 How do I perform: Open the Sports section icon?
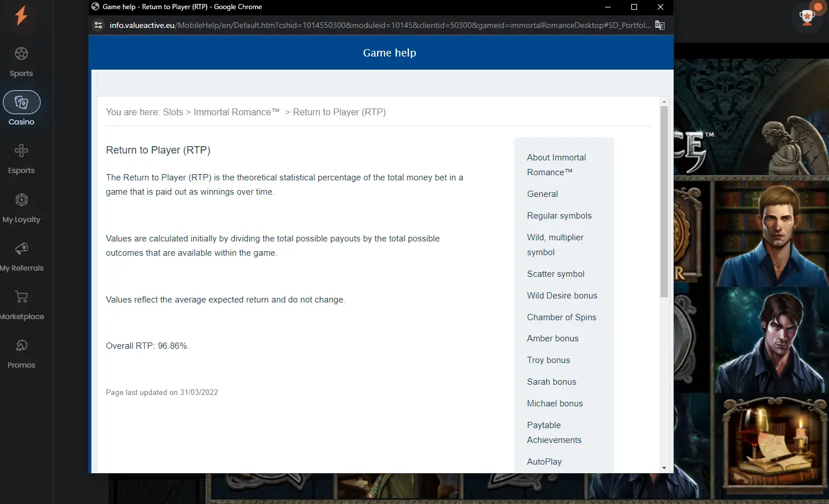[21, 54]
